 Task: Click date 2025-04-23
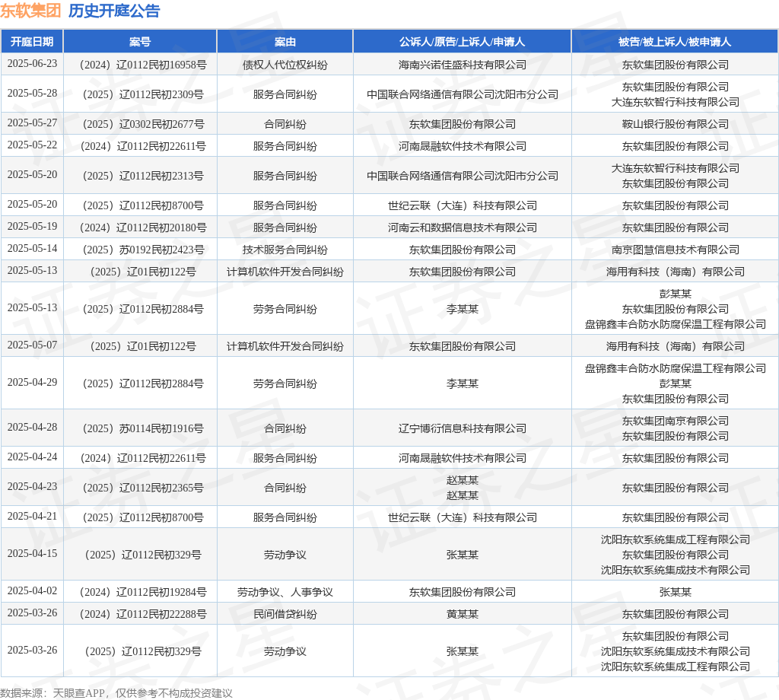pyautogui.click(x=32, y=487)
